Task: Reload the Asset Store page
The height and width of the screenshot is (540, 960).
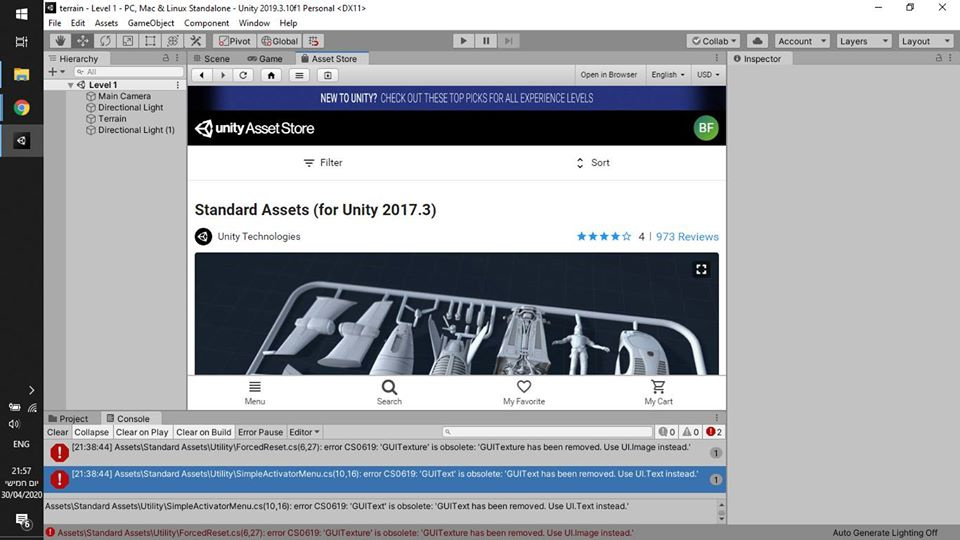Action: tap(243, 75)
